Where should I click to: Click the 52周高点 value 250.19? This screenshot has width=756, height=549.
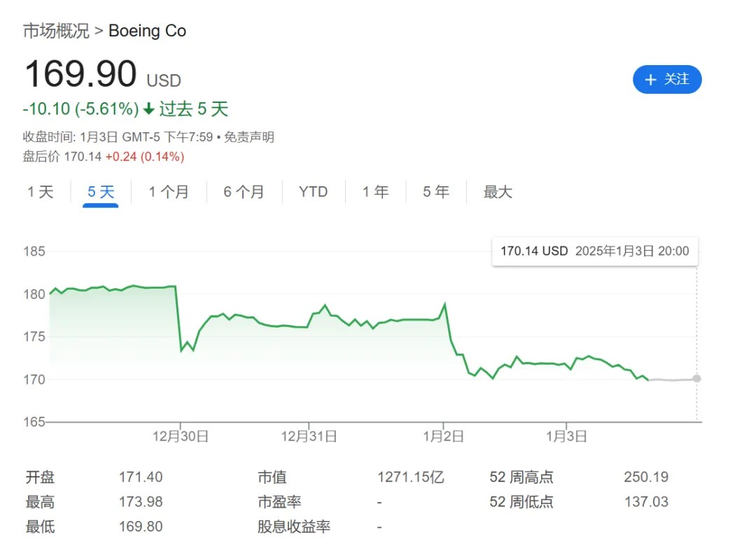pos(645,477)
